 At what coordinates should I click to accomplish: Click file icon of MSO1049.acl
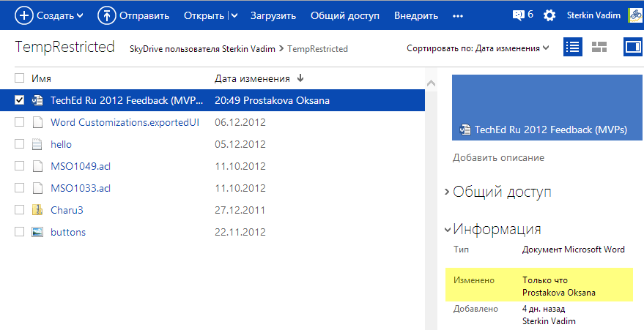pos(37,166)
